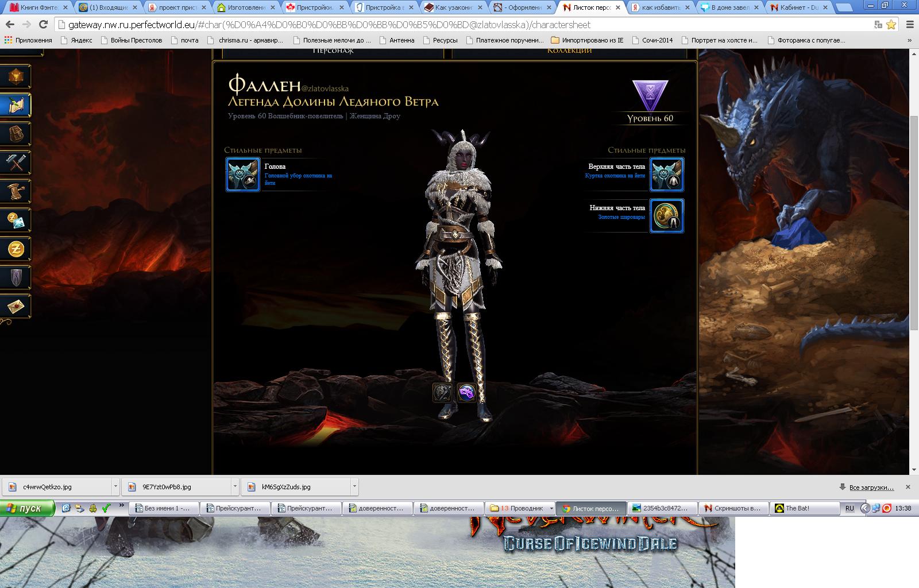
Task: Open the map scroll sidebar icon
Action: coord(15,105)
